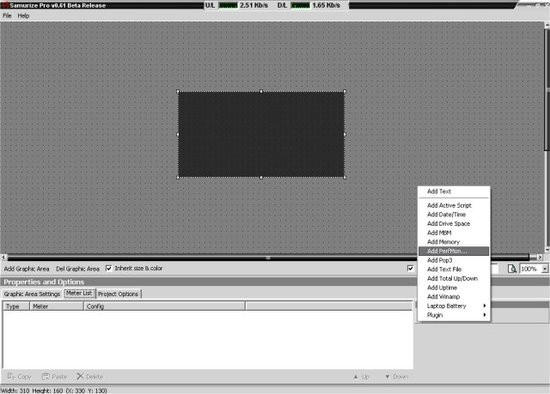Click the canvas horizontal scroll right arrow
Viewport: 550px width, 394px height.
click(540, 257)
